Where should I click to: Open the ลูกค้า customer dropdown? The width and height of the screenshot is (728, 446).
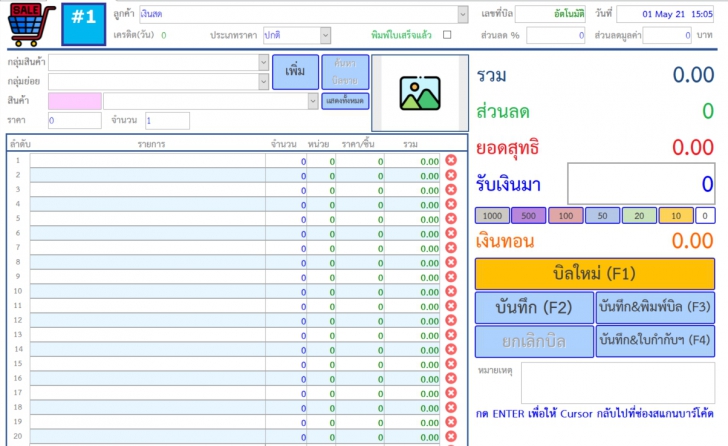(463, 14)
